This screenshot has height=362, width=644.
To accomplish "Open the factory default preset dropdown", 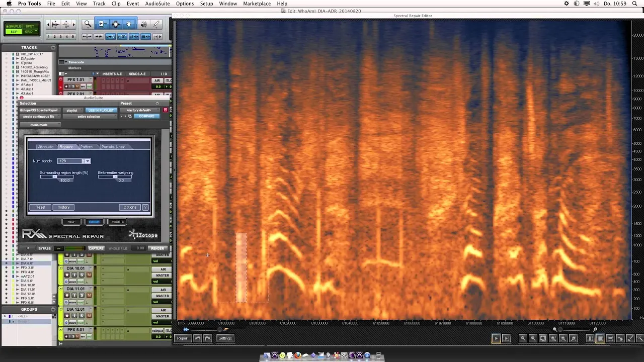I will coord(140,110).
